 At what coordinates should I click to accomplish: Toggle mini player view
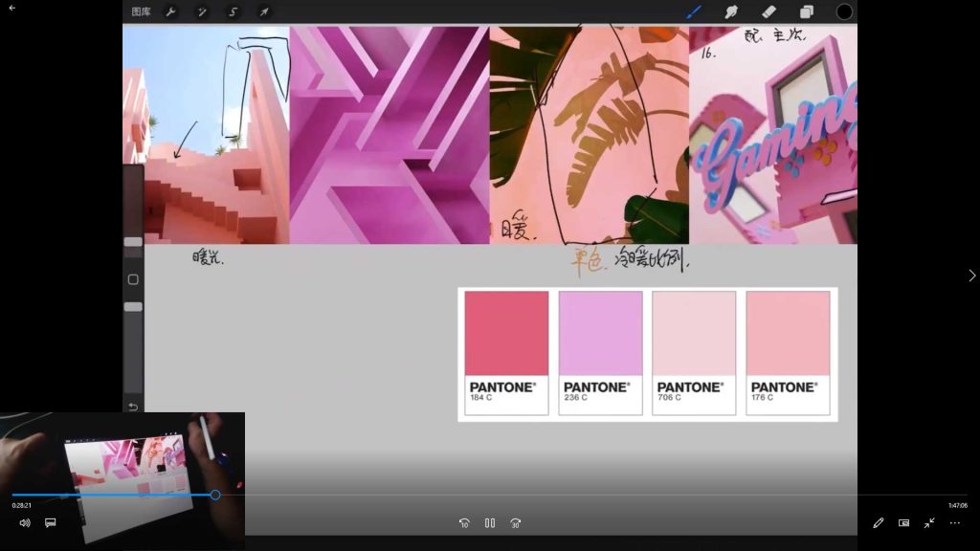[903, 523]
